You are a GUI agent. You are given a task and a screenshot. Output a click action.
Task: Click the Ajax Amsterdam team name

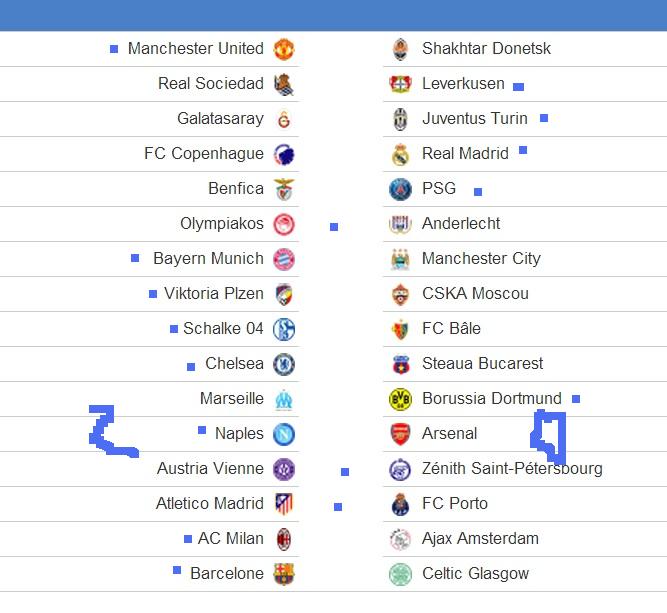(480, 539)
